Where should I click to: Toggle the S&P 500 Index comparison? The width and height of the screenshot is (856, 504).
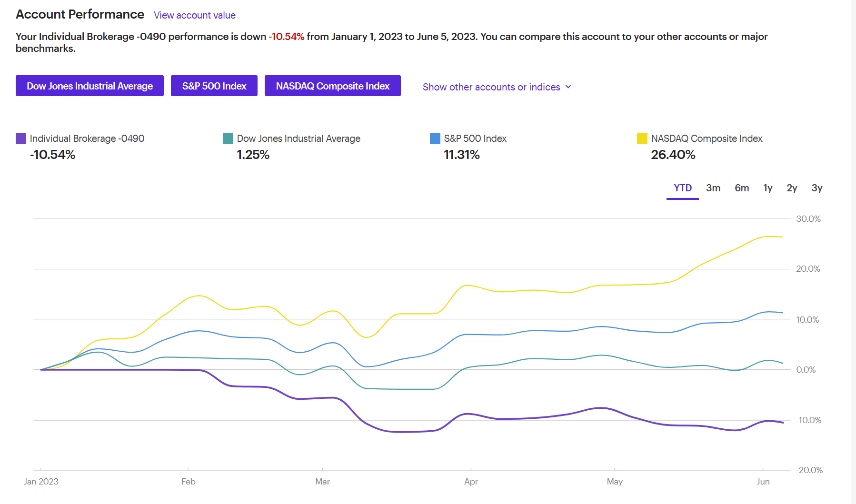(x=214, y=86)
